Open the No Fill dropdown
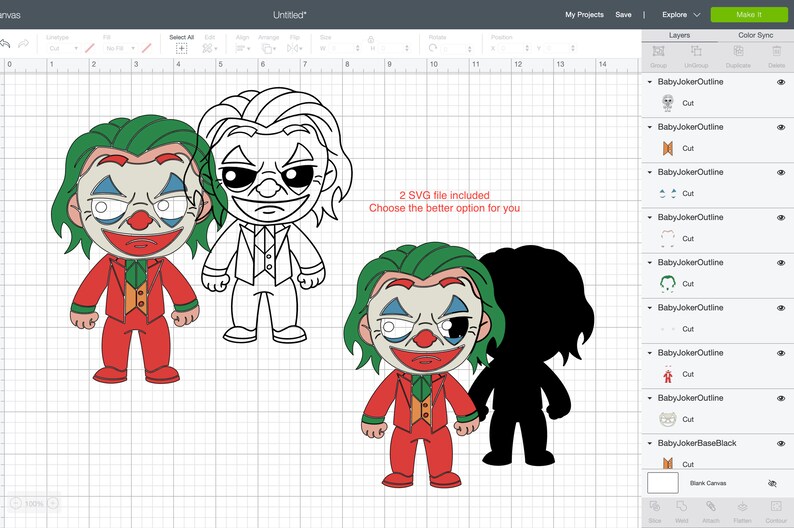Screen dimensions: 794x528 pos(120,49)
